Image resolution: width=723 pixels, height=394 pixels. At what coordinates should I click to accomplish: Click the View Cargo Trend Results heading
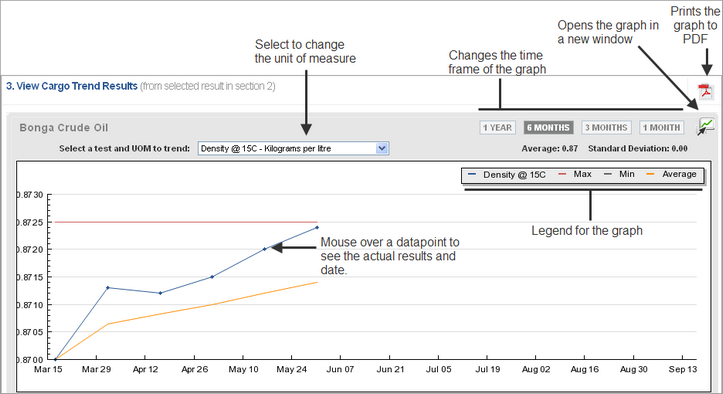[x=71, y=86]
